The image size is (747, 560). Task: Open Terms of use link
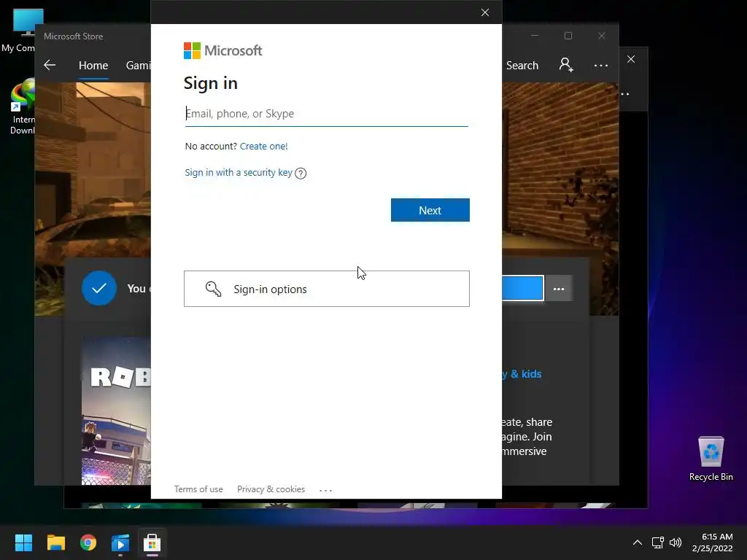(x=198, y=489)
